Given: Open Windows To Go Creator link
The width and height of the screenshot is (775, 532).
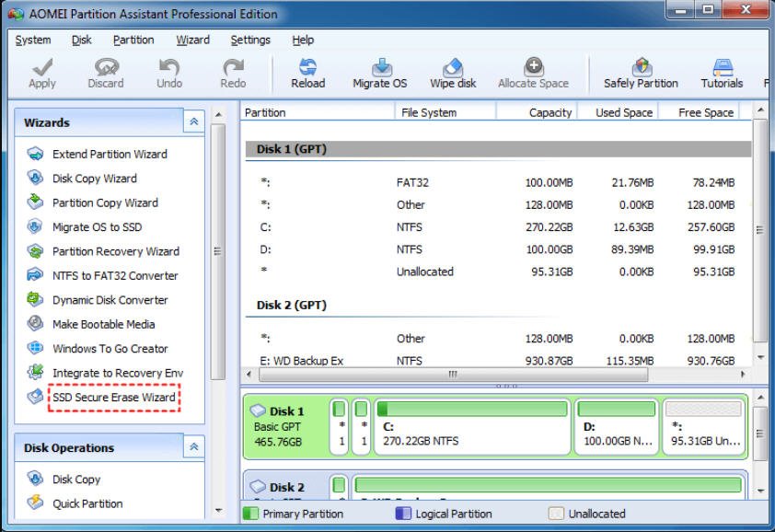Looking at the screenshot, I should tap(110, 349).
